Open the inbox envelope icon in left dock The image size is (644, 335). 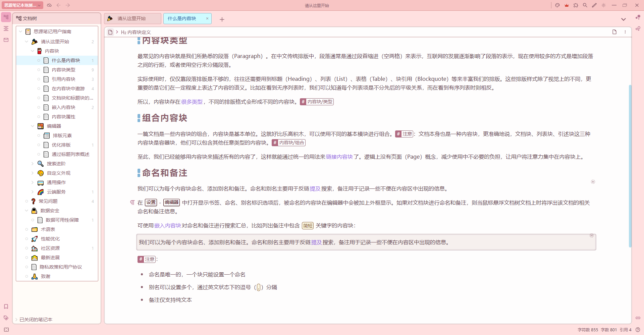(x=6, y=40)
